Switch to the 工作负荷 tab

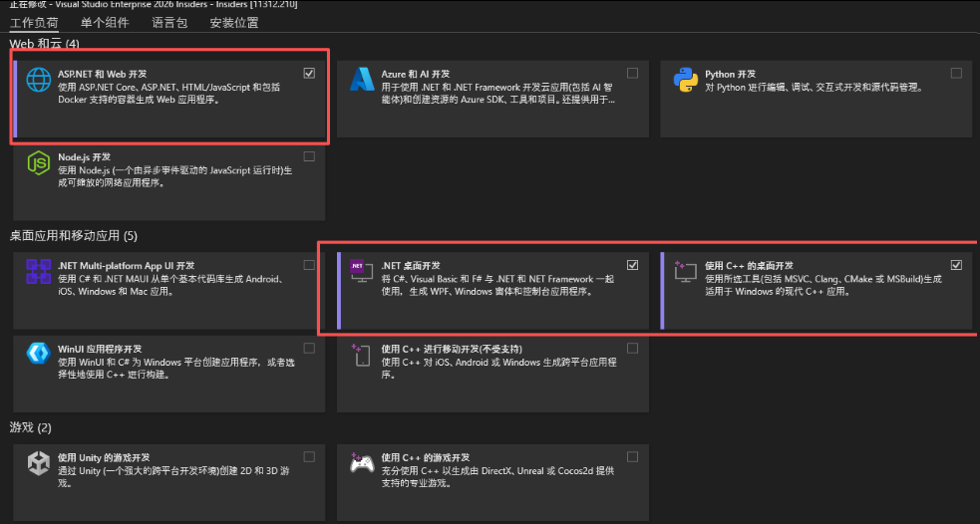pos(34,23)
